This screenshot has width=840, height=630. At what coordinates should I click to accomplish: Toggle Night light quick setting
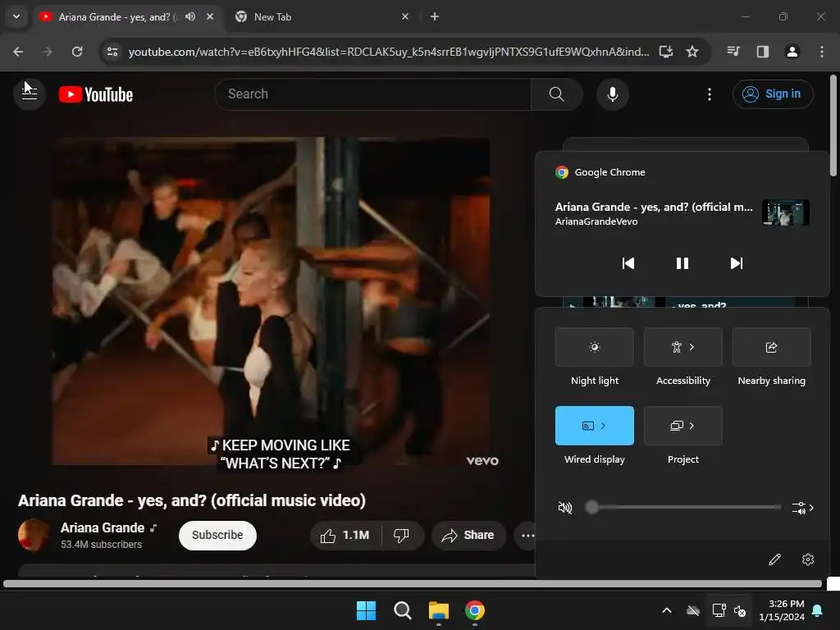click(x=594, y=347)
